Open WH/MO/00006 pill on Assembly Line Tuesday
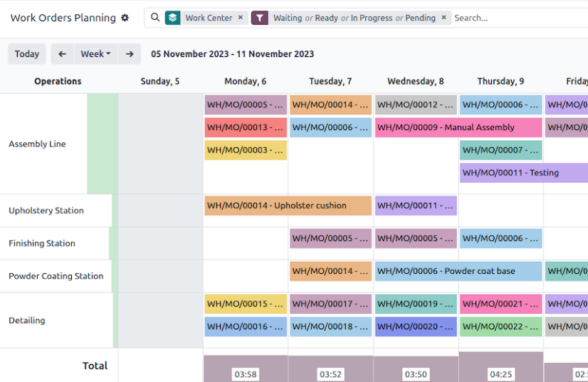Viewport: 588px width, 382px height. coord(330,127)
